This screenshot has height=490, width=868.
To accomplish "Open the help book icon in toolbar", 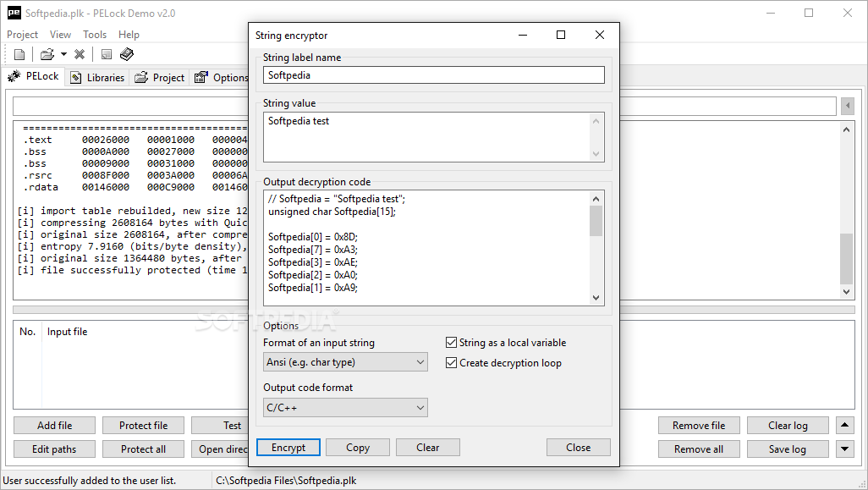I will (127, 54).
